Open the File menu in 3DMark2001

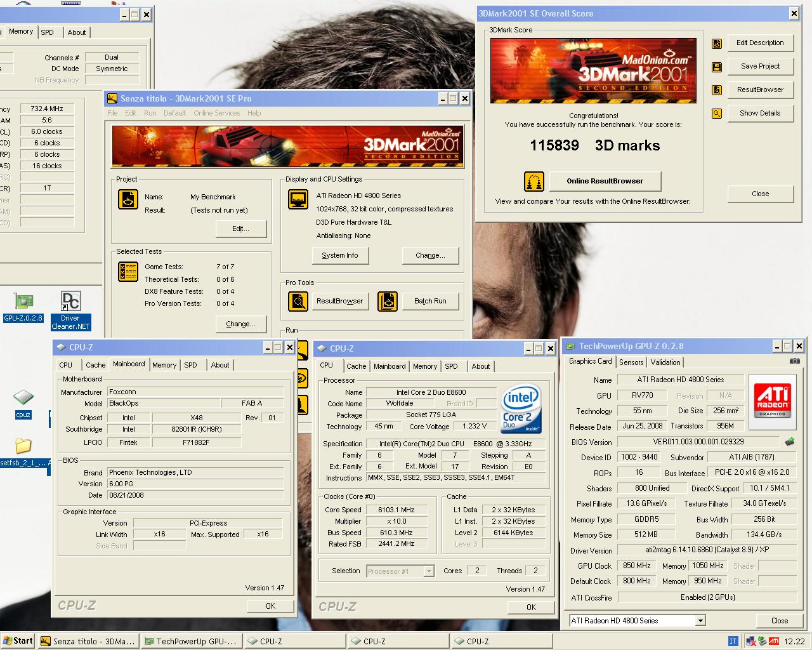(112, 113)
